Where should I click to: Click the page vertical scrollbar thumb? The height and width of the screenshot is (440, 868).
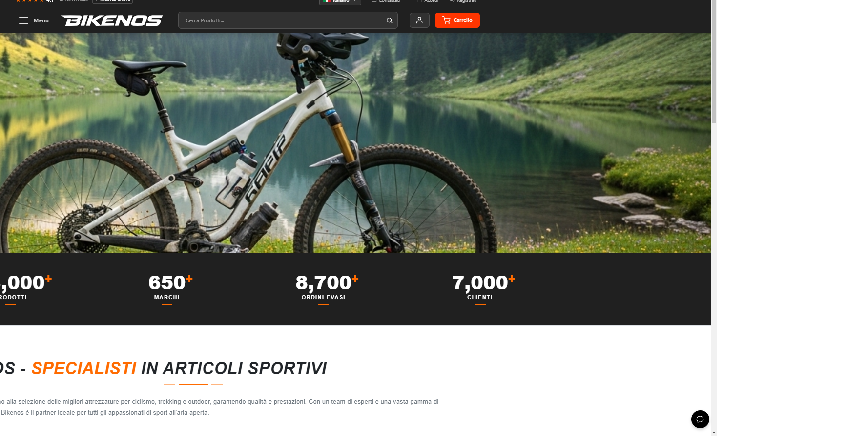click(x=714, y=61)
